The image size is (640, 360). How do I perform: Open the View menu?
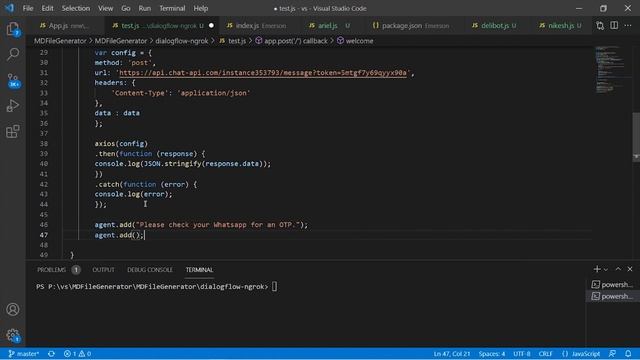click(105, 9)
